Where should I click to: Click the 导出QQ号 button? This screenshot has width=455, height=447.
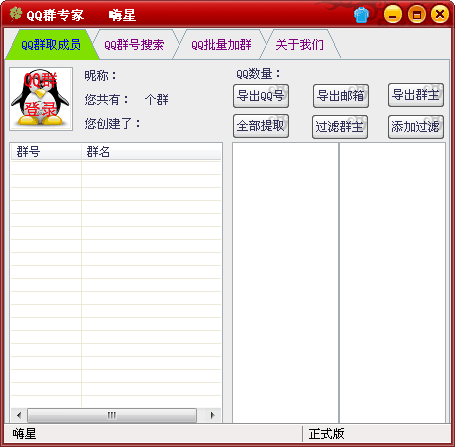pos(261,96)
